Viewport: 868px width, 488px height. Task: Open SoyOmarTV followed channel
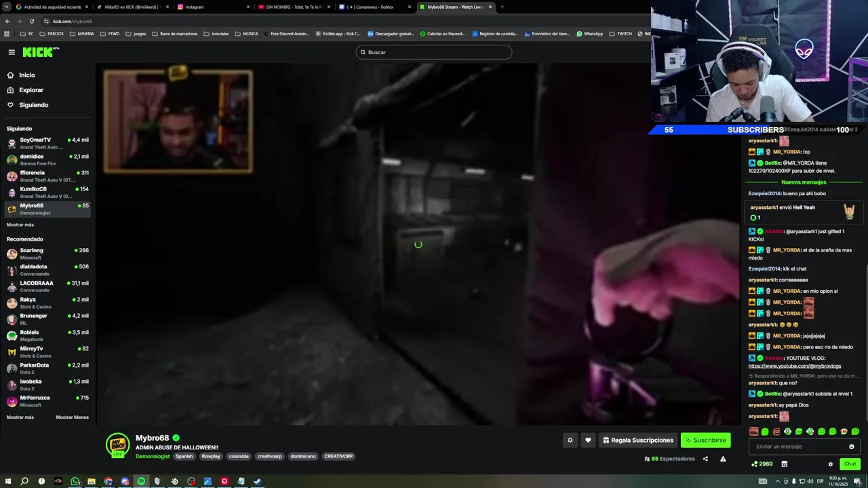47,143
